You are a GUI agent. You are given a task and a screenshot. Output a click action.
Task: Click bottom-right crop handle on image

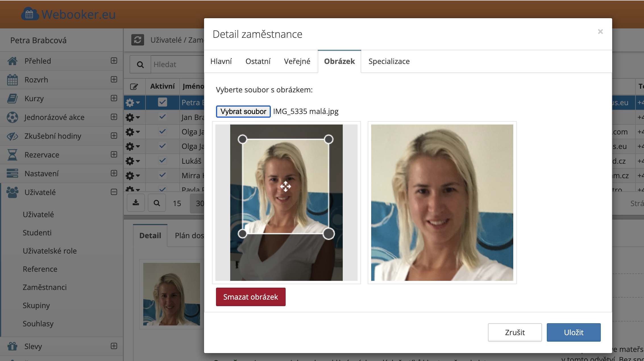click(x=329, y=234)
